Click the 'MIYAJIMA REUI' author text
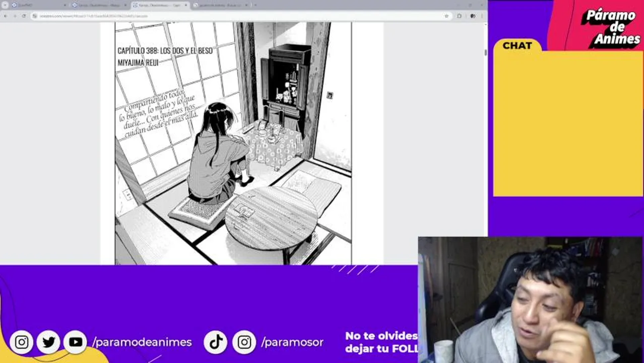Screen dimensions: 644x363 [138, 63]
